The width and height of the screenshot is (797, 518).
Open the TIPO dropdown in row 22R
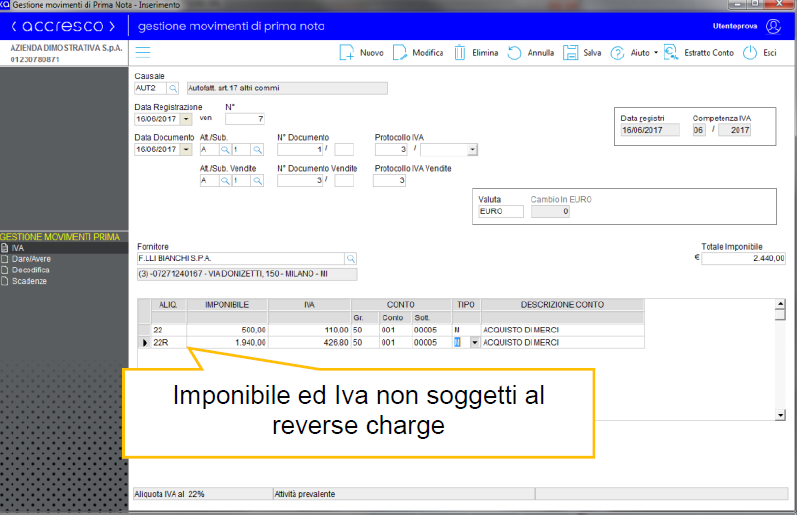pos(475,343)
